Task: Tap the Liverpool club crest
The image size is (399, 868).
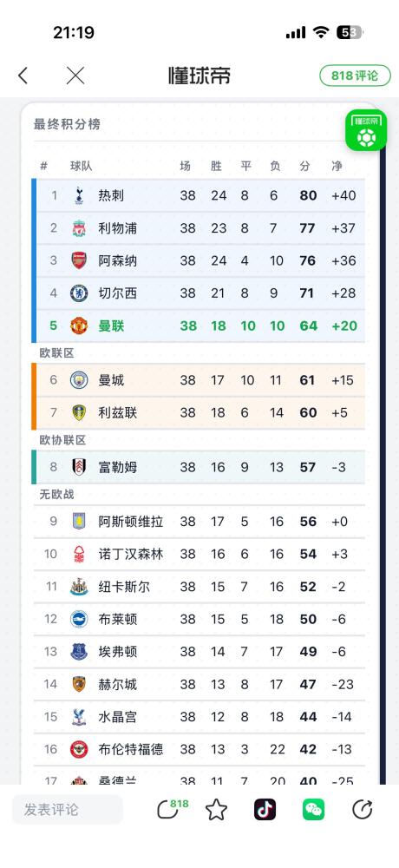Action: [x=79, y=228]
